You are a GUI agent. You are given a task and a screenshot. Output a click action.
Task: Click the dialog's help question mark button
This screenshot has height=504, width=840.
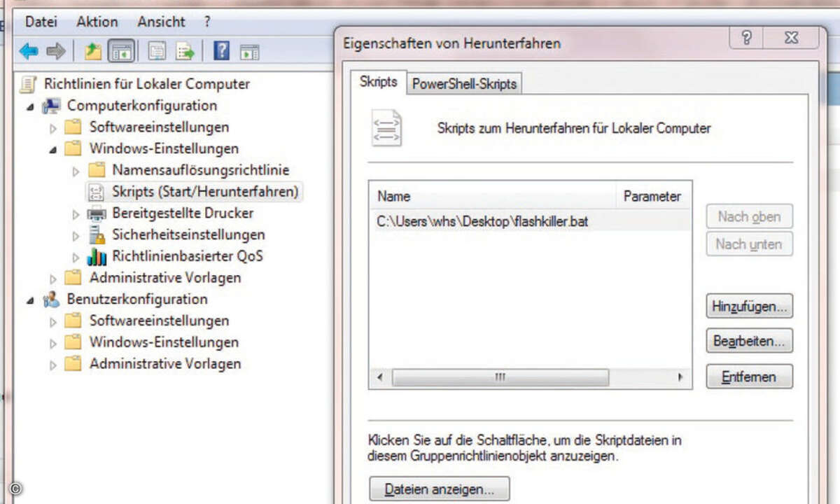(x=746, y=37)
